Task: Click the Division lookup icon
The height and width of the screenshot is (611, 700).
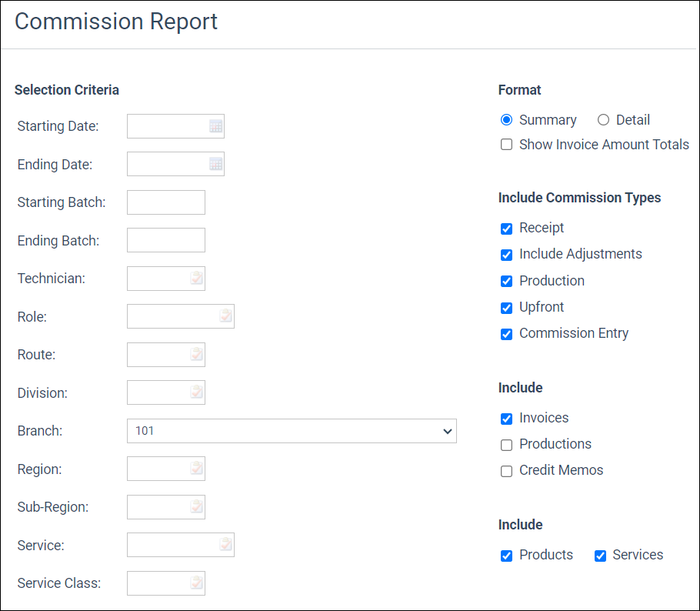Action: tap(197, 392)
